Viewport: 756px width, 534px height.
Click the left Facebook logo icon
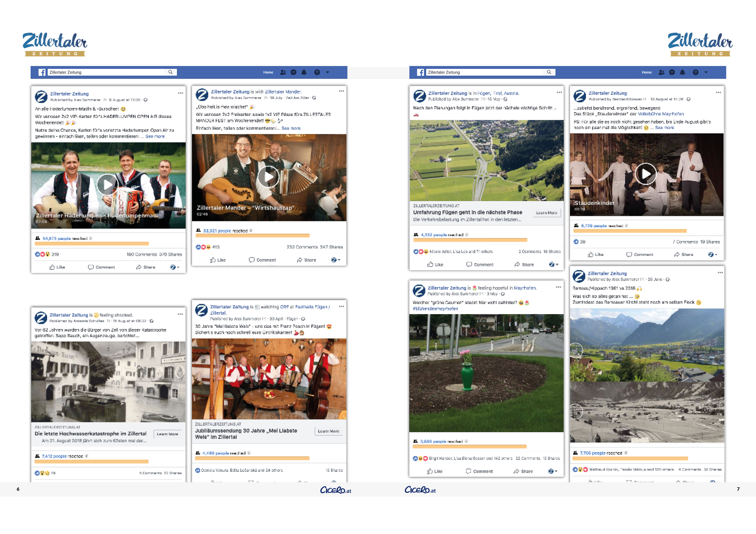(42, 72)
